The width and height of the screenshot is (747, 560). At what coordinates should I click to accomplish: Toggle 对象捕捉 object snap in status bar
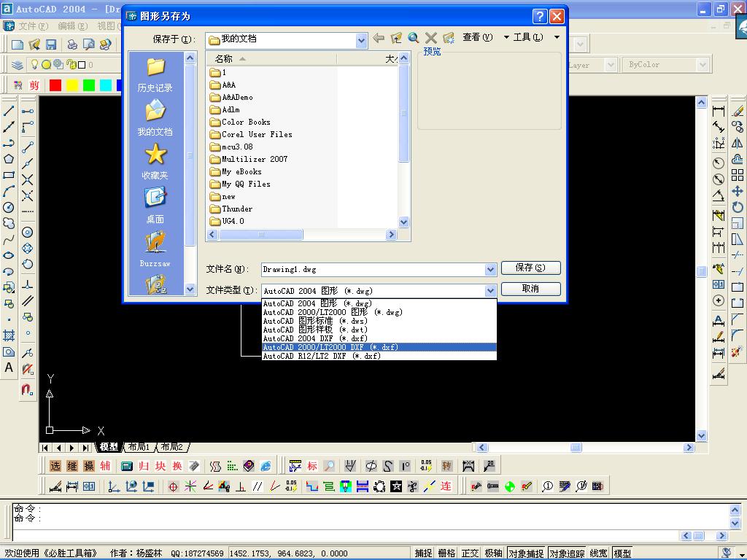click(526, 553)
